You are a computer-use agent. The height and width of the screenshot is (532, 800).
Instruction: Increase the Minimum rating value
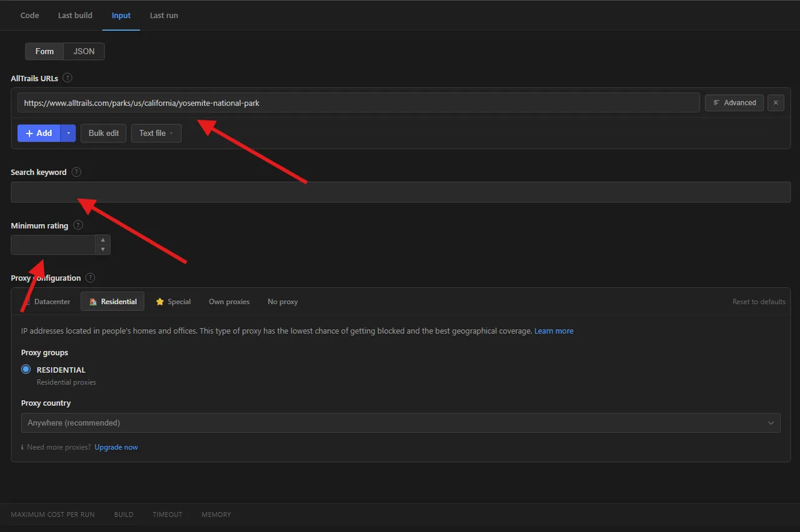102,240
